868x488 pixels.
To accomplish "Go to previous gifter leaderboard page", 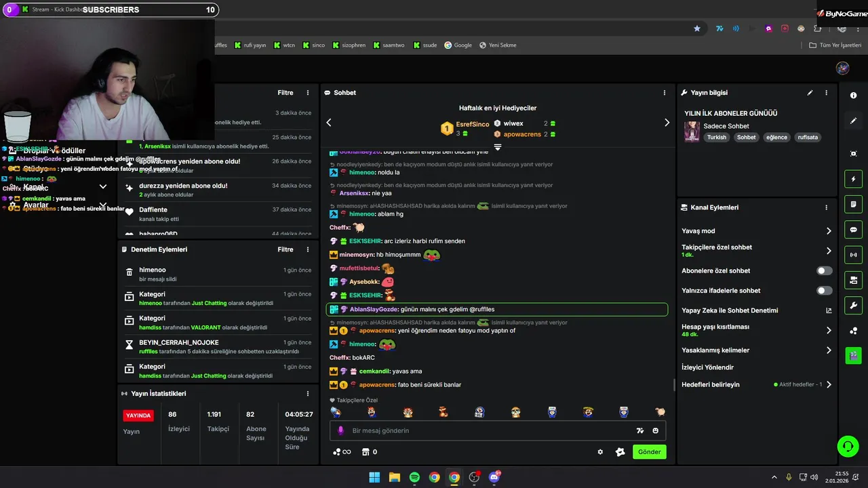I will [x=329, y=123].
